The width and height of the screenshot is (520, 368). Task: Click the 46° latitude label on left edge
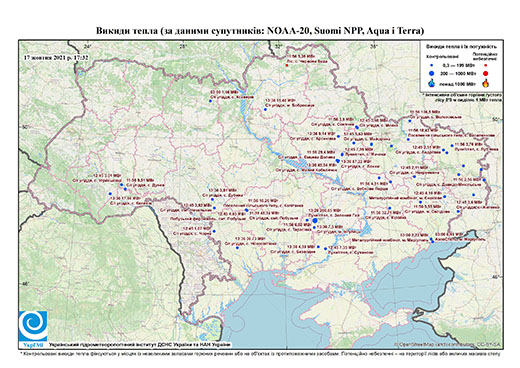25,284
